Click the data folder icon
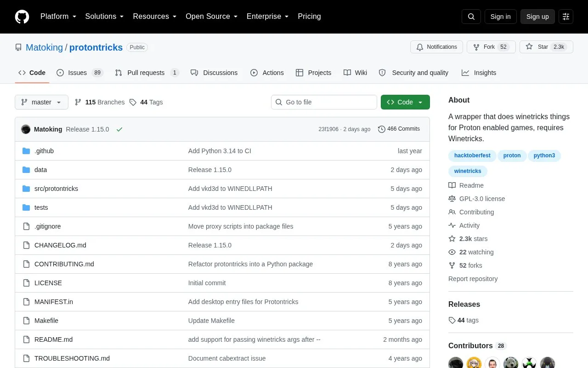The height and width of the screenshot is (368, 588). pyautogui.click(x=26, y=170)
